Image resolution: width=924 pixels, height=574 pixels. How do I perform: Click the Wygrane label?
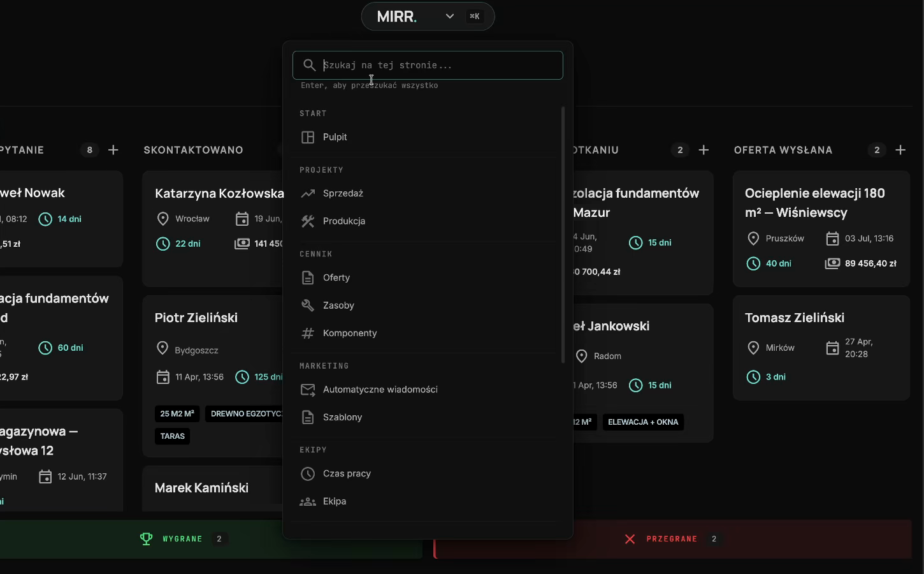pyautogui.click(x=182, y=539)
